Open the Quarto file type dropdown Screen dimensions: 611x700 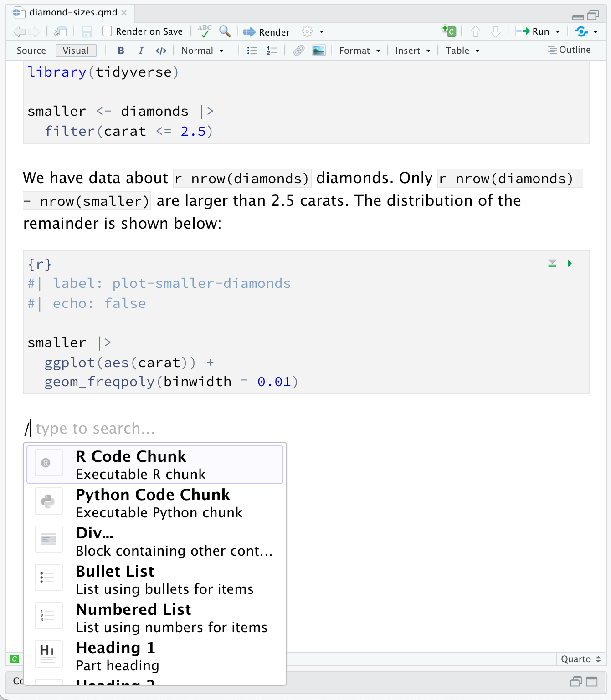[x=581, y=659]
